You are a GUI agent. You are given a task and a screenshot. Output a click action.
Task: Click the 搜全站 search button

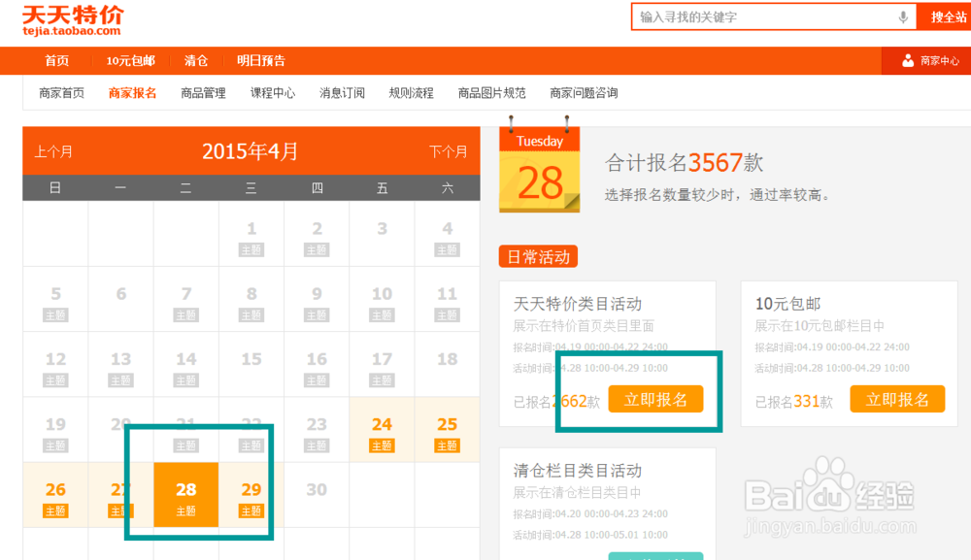946,17
